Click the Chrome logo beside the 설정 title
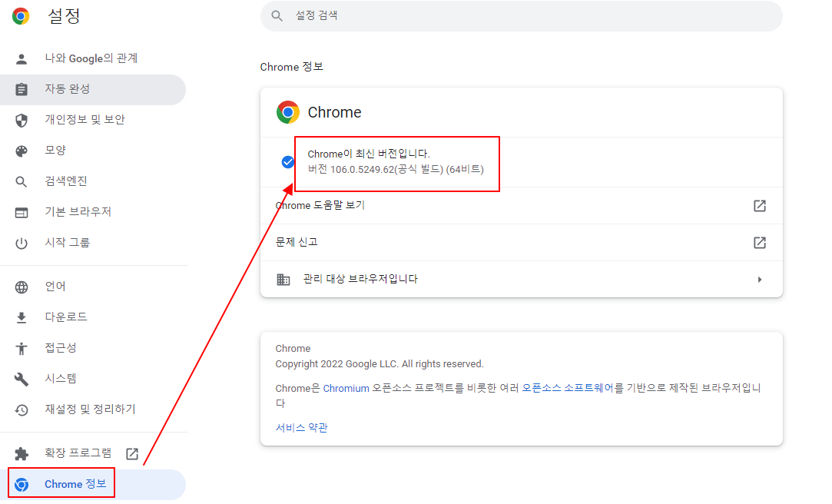Screen dimensions: 832x504 pos(21,16)
